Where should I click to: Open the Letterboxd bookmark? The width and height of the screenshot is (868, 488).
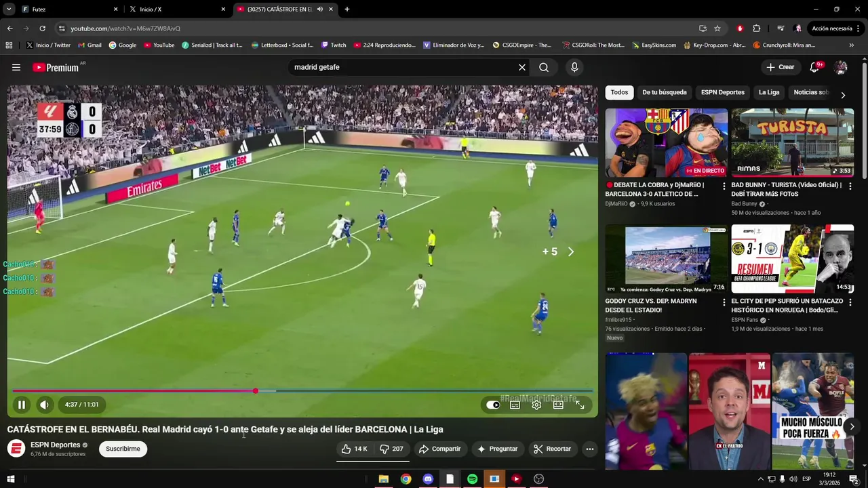282,45
